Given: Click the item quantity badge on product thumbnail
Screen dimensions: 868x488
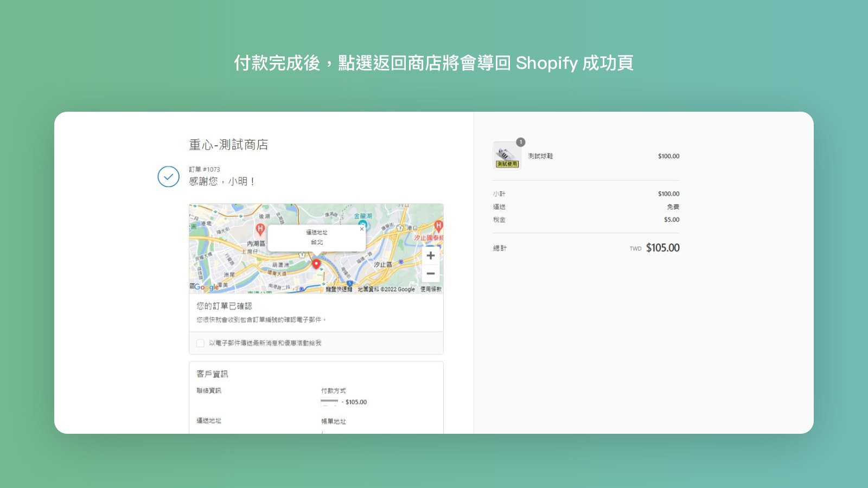Looking at the screenshot, I should pos(520,142).
